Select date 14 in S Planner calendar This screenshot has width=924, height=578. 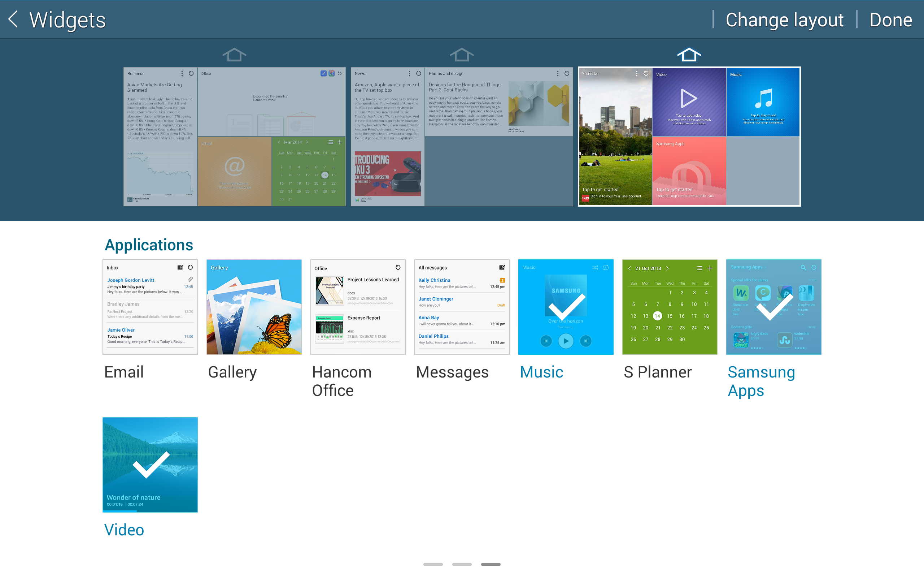(x=657, y=316)
